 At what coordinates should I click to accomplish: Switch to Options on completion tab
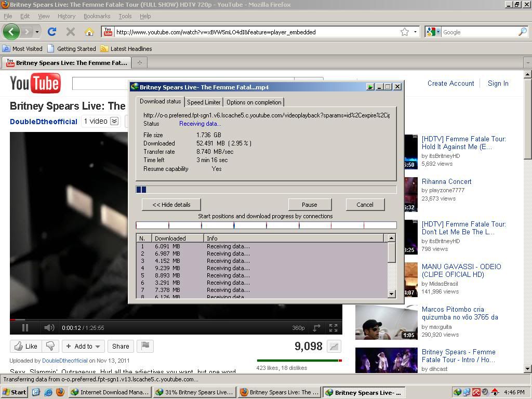(x=254, y=102)
